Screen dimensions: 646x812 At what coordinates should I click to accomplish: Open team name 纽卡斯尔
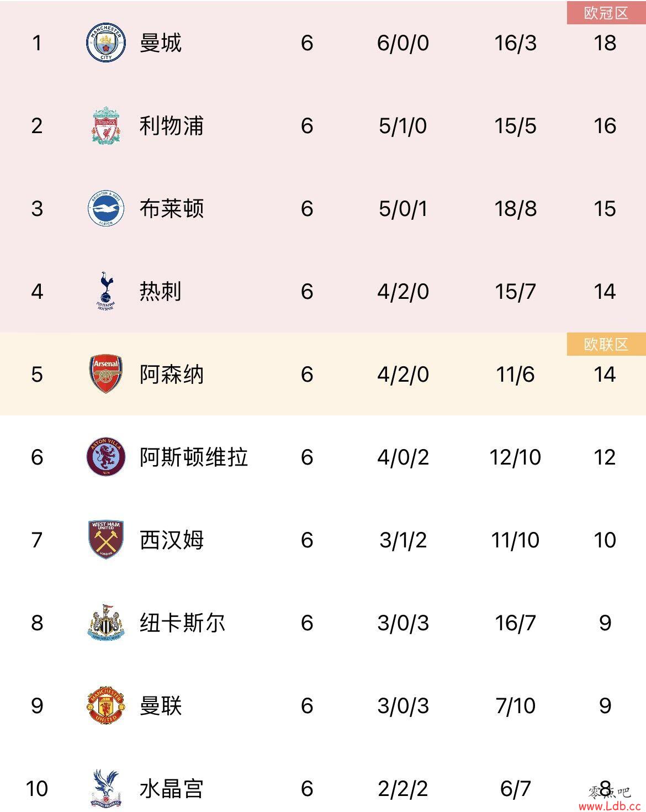point(182,623)
